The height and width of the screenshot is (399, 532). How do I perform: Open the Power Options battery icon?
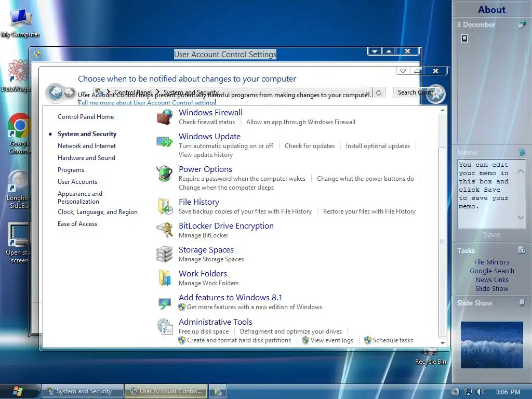point(165,174)
